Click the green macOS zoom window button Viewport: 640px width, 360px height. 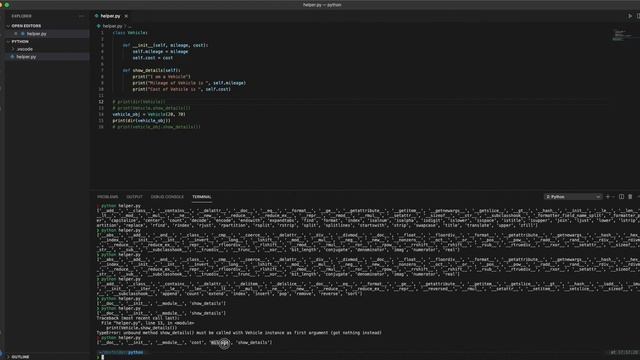pyautogui.click(x=7, y=5)
